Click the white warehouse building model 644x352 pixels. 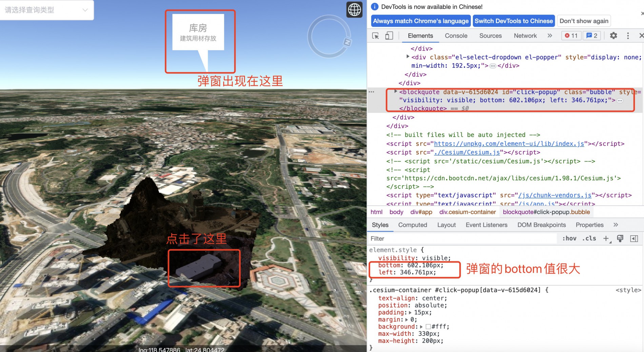[199, 267]
